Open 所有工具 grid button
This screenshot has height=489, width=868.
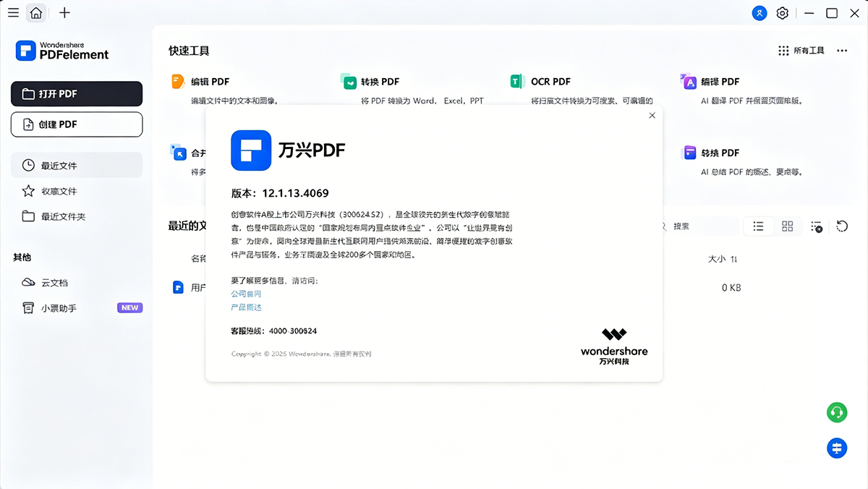(x=801, y=51)
